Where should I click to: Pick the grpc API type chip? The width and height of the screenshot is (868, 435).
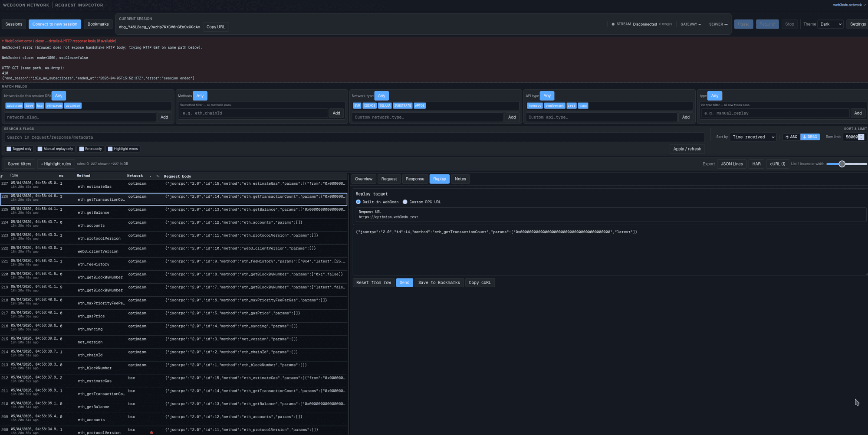point(583,106)
